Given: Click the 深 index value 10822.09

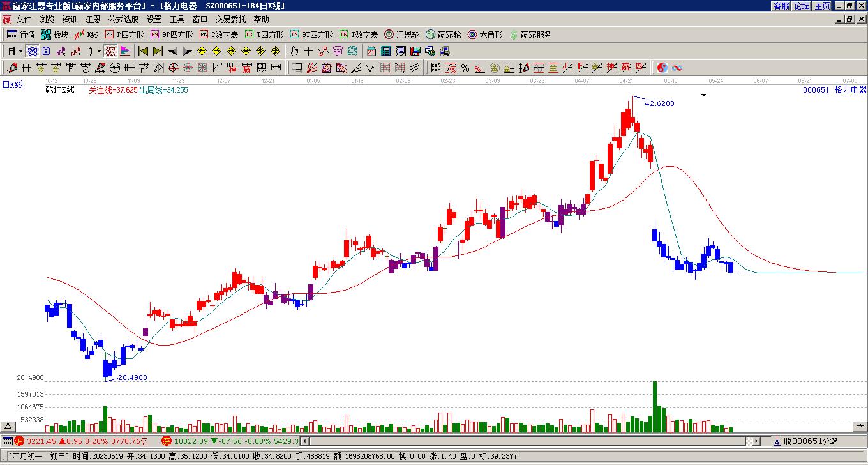Looking at the screenshot, I should pyautogui.click(x=191, y=441).
